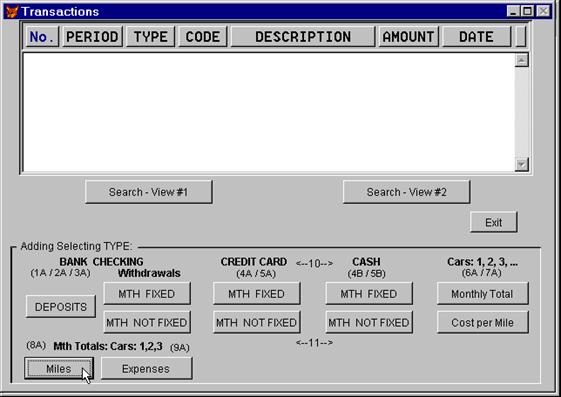The height and width of the screenshot is (397, 561).
Task: Click the Withdrawals label
Action: pyautogui.click(x=149, y=273)
